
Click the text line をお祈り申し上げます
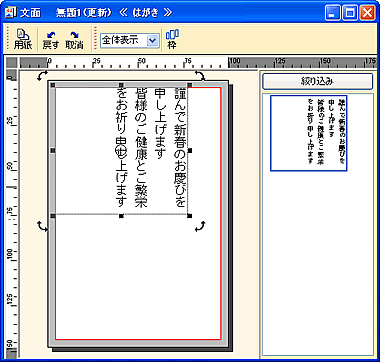pyautogui.click(x=122, y=148)
